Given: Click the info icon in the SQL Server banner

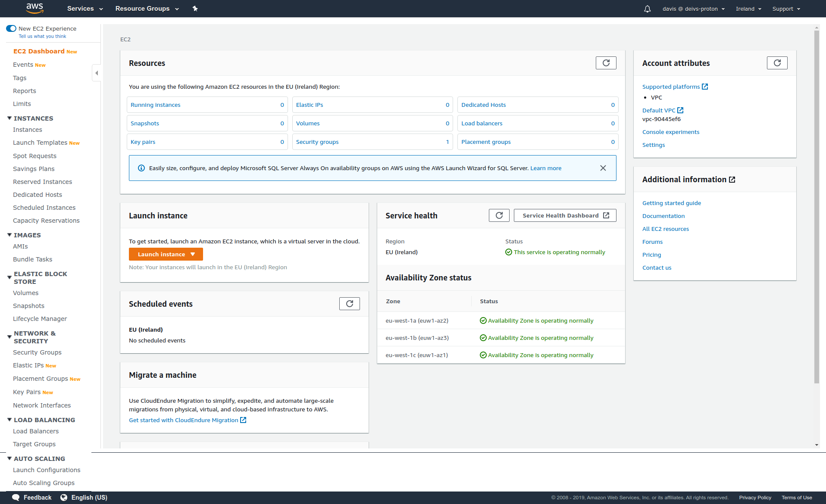Looking at the screenshot, I should [x=141, y=168].
